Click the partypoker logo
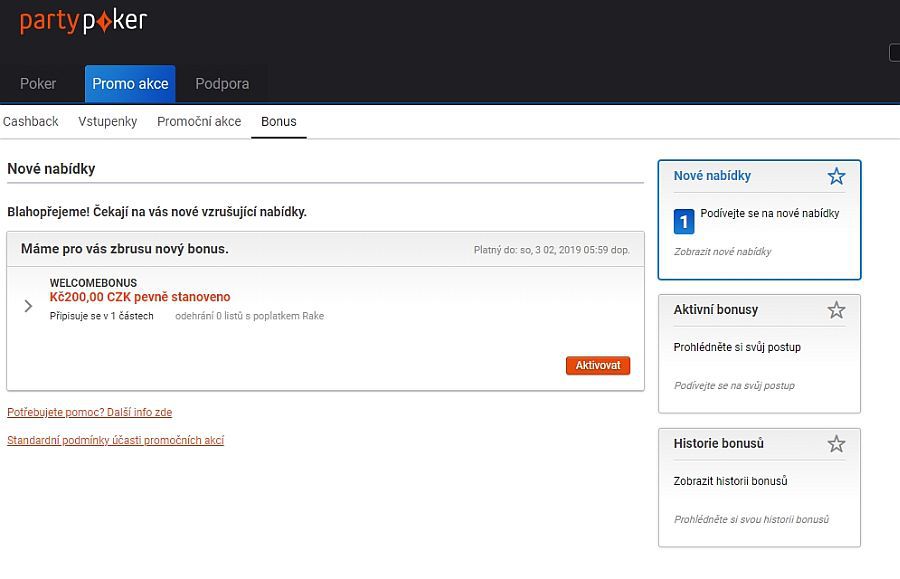Screen dimensions: 900x579 [x=83, y=21]
